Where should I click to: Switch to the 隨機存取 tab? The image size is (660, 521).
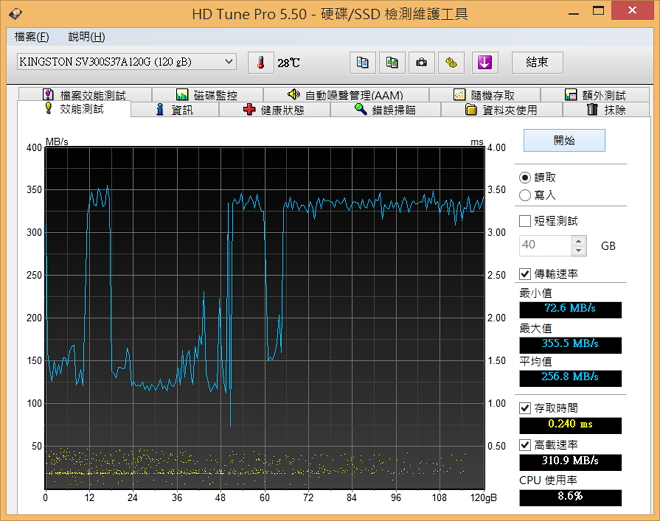[x=484, y=95]
